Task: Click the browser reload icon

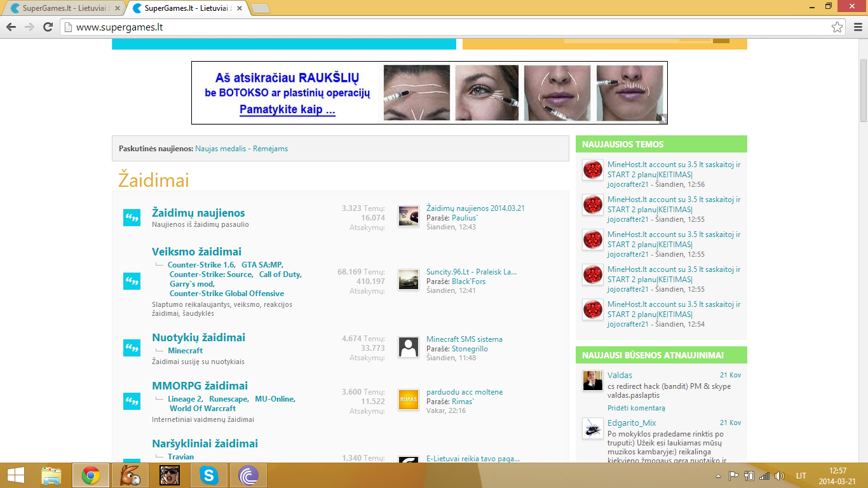Action: coord(48,27)
